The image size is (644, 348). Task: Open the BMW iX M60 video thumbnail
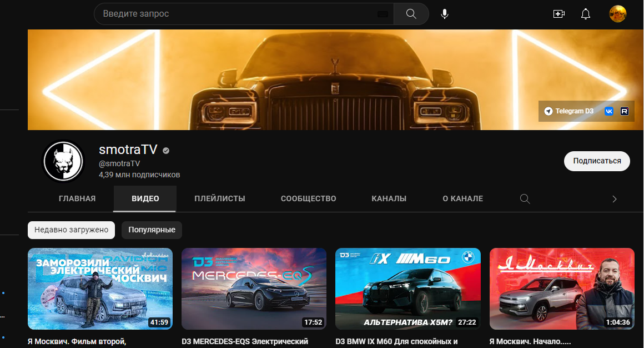[x=408, y=289]
